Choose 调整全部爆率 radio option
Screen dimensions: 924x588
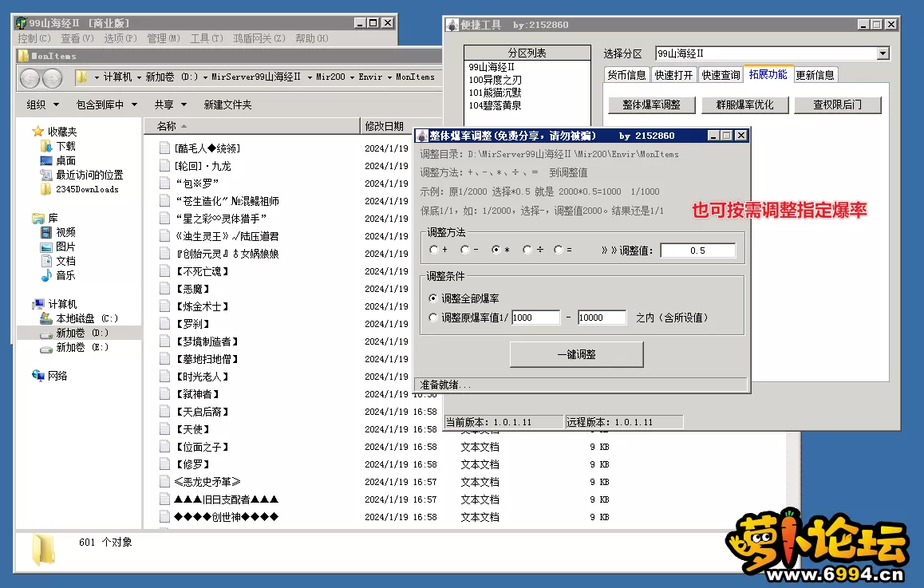[x=433, y=298]
